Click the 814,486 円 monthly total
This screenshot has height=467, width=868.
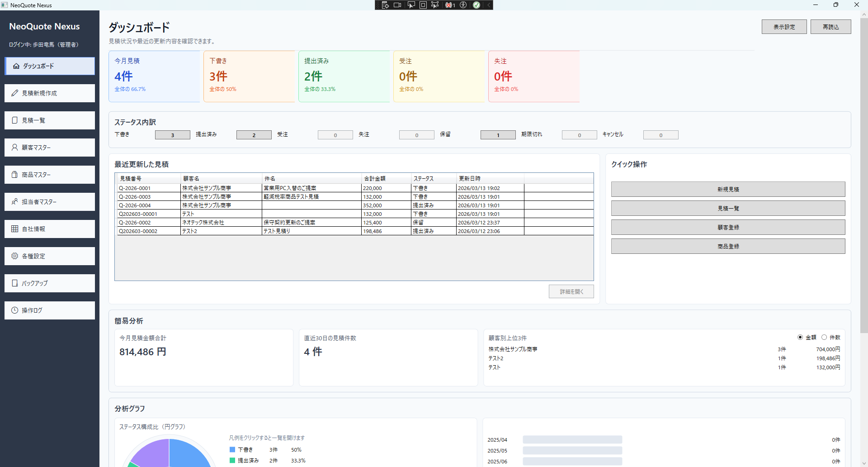[x=143, y=352]
